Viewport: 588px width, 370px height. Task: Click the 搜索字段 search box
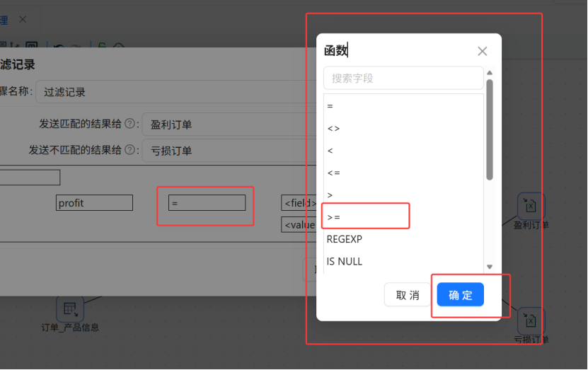403,78
